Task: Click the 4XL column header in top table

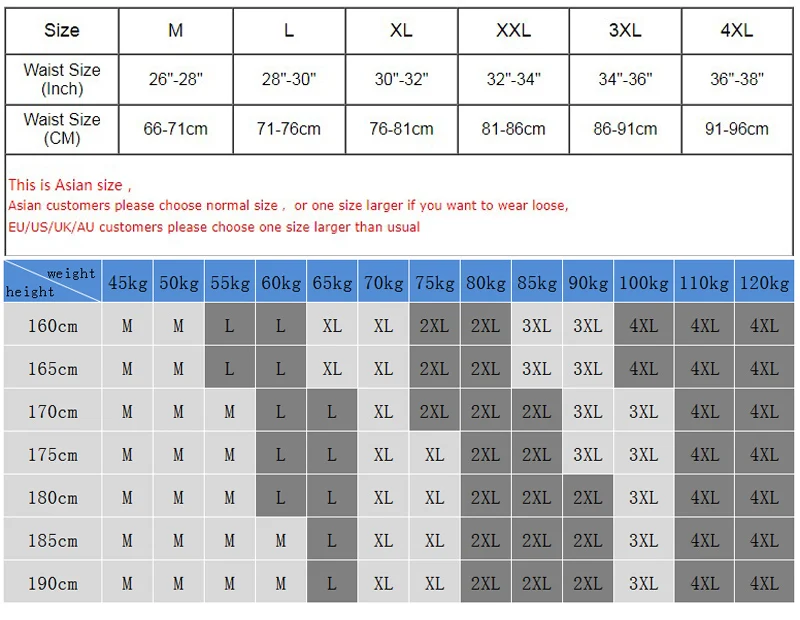Action: click(737, 30)
